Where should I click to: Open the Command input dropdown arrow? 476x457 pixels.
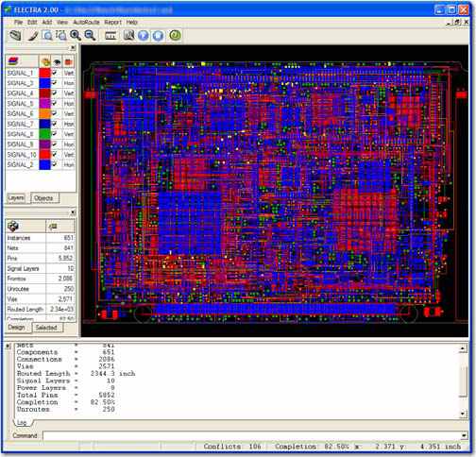[x=464, y=435]
